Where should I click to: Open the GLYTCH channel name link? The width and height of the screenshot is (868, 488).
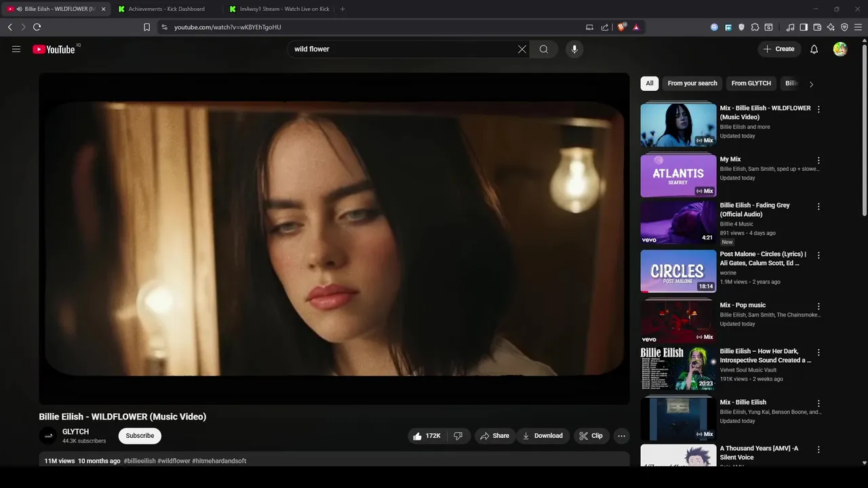click(x=75, y=432)
